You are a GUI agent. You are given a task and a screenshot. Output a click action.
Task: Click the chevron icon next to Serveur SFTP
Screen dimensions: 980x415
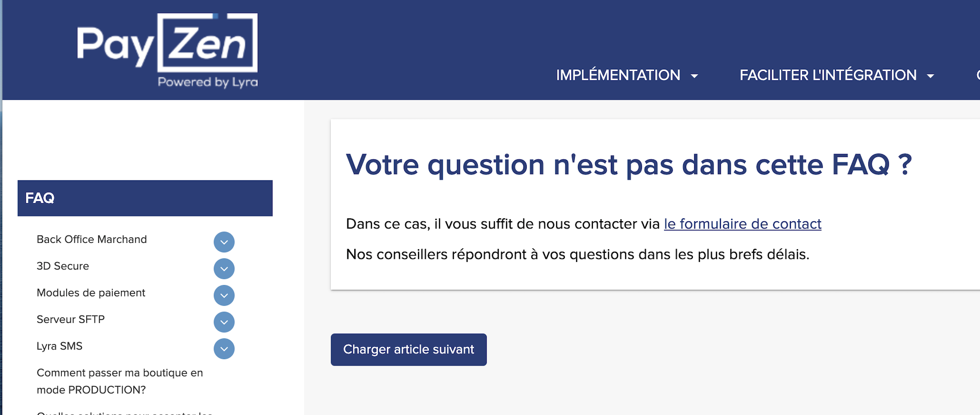224,322
